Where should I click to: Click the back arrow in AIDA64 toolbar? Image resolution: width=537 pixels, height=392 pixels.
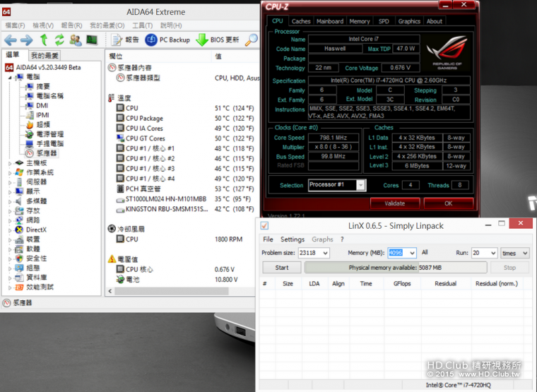11,40
